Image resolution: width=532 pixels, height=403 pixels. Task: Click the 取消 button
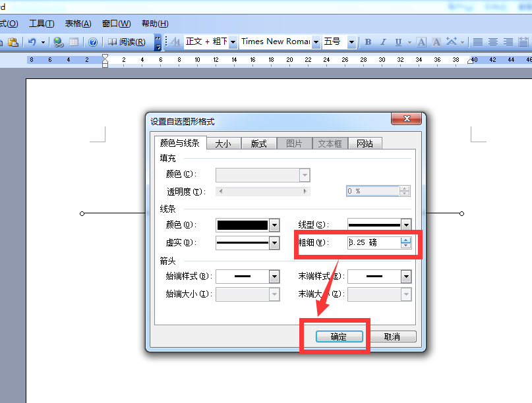click(392, 336)
